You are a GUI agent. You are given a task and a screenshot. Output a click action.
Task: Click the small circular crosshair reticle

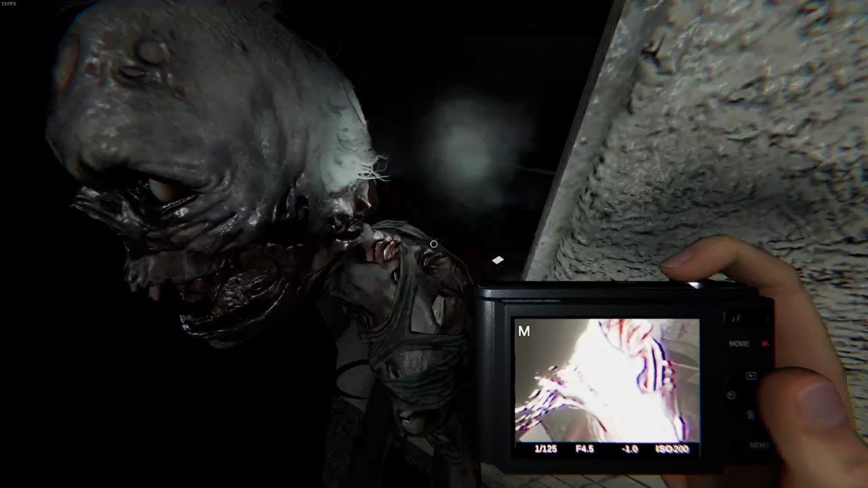click(x=433, y=244)
